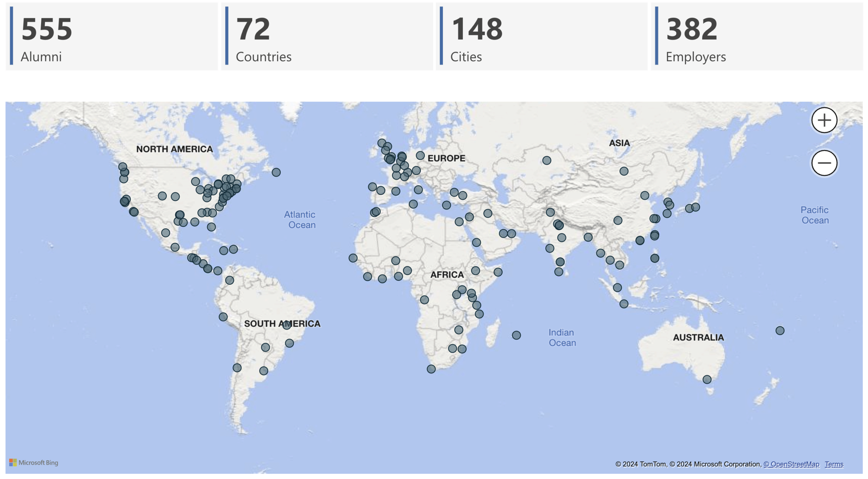Click the Microsoft Bing logo

tap(34, 462)
